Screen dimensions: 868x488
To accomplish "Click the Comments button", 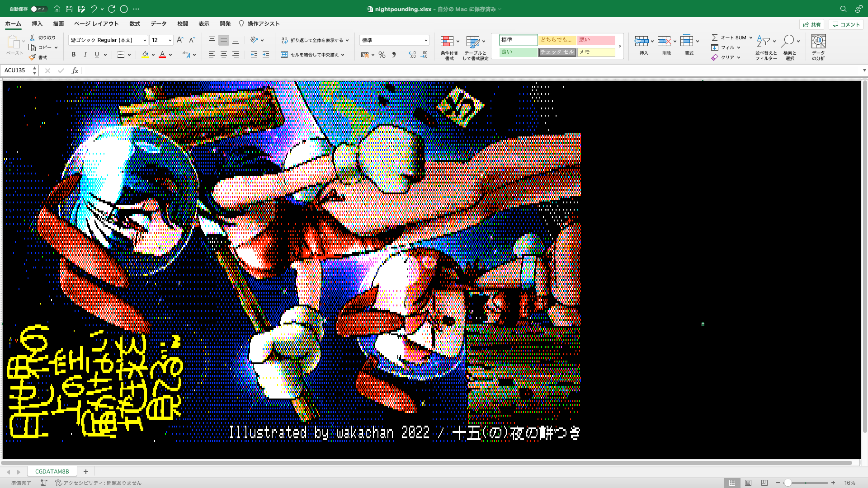I will click(x=846, y=24).
